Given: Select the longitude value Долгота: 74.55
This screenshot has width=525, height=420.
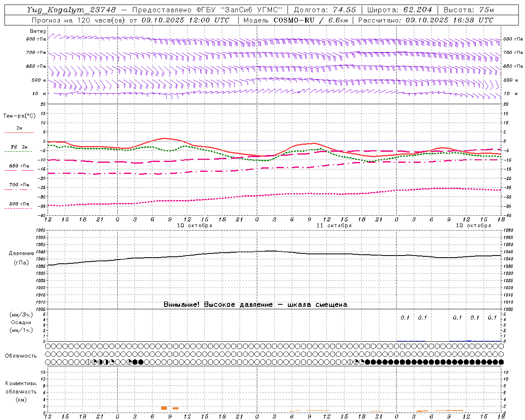Looking at the screenshot, I should (x=325, y=10).
